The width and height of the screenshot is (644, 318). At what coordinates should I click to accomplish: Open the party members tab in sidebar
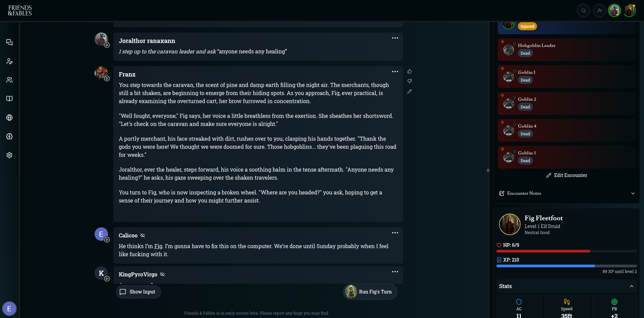point(9,80)
